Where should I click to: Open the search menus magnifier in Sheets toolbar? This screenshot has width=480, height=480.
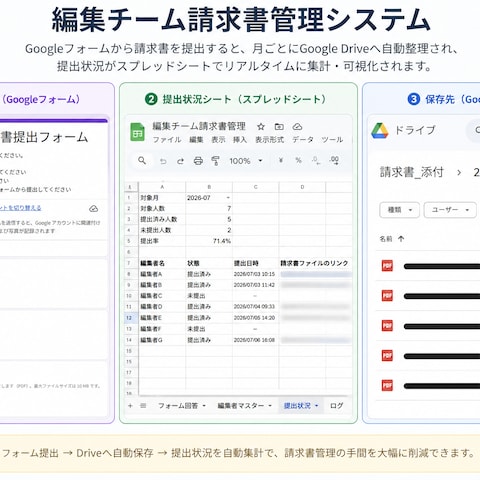[x=142, y=161]
